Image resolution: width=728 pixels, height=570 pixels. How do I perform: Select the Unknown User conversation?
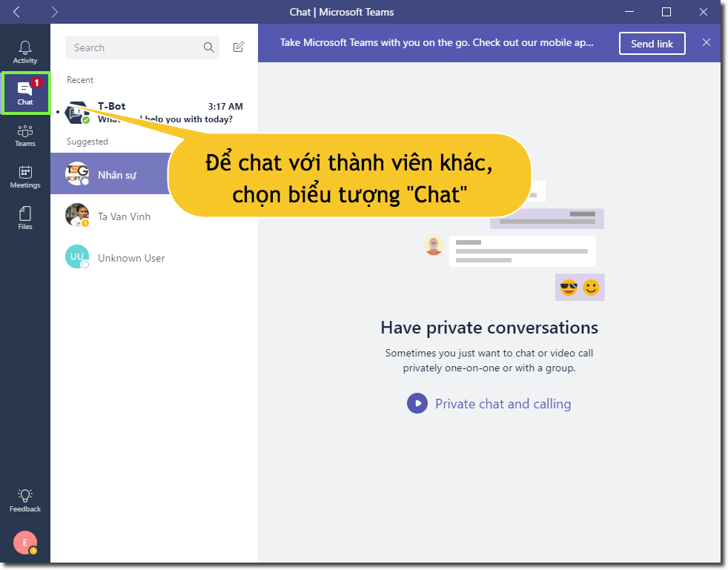point(131,257)
